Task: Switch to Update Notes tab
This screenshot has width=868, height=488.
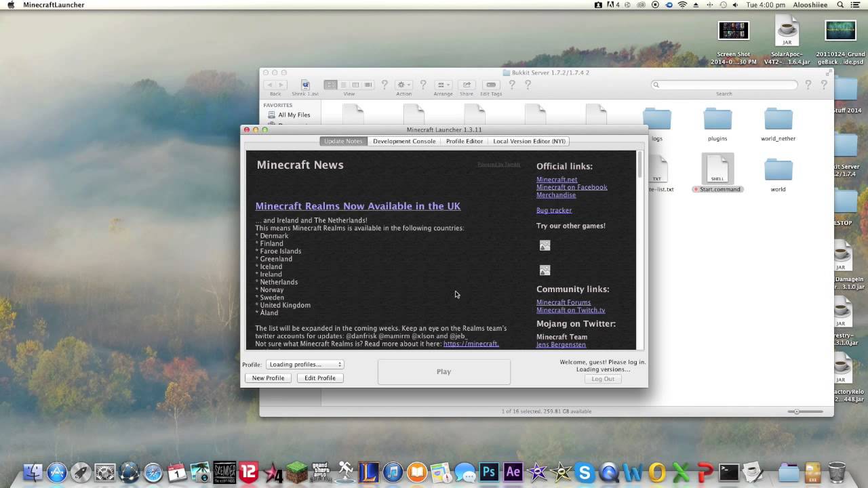Action: point(343,141)
